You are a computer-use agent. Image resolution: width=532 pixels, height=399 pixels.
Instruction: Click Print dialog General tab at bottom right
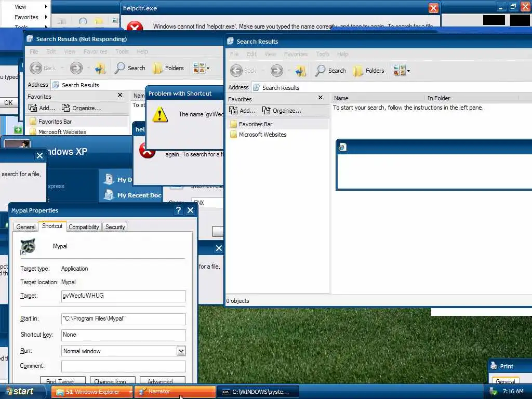point(505,381)
